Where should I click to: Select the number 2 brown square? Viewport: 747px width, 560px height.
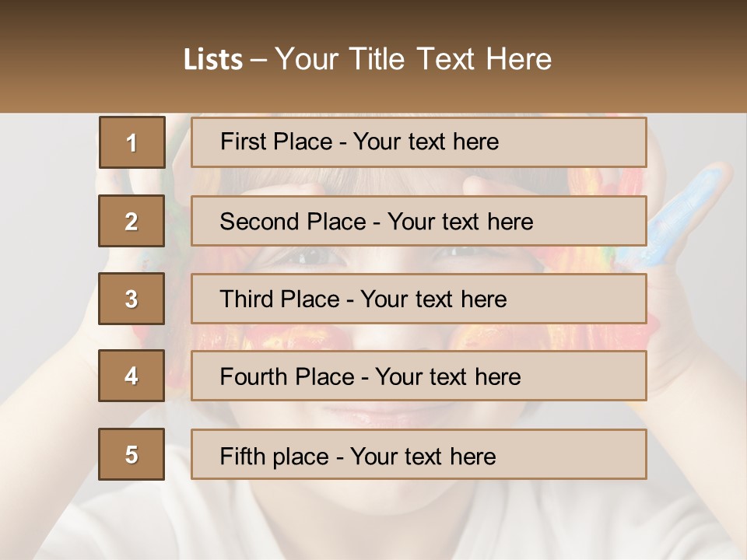pyautogui.click(x=132, y=221)
